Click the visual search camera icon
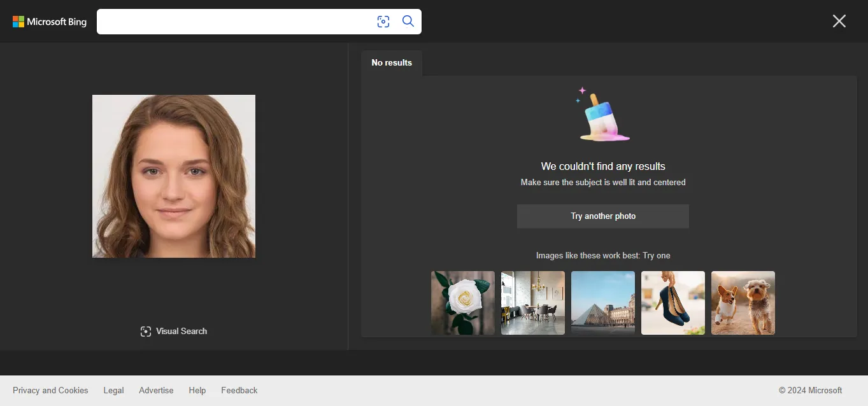 (x=383, y=21)
